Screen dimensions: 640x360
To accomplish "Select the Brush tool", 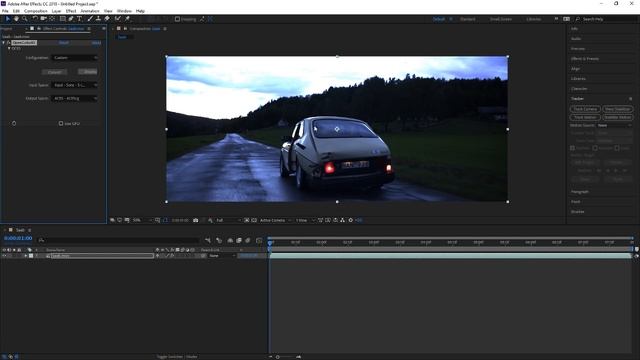I will pyautogui.click(x=90, y=19).
